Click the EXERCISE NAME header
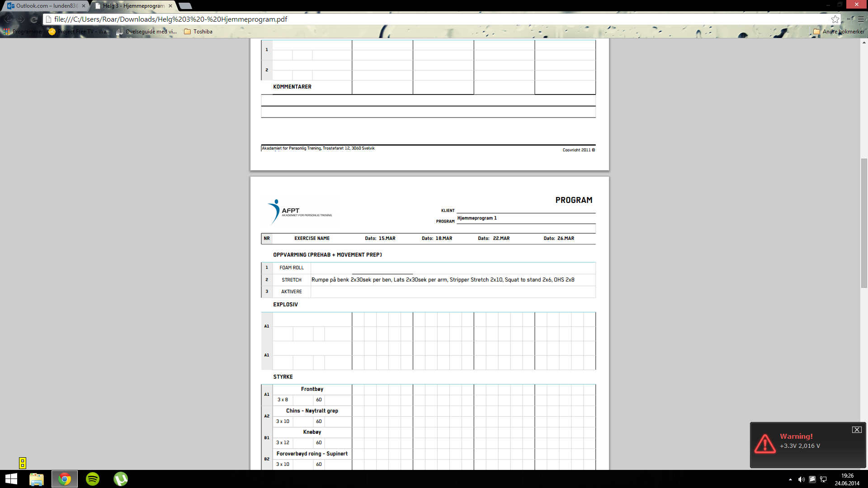This screenshot has width=868, height=488. coord(312,239)
